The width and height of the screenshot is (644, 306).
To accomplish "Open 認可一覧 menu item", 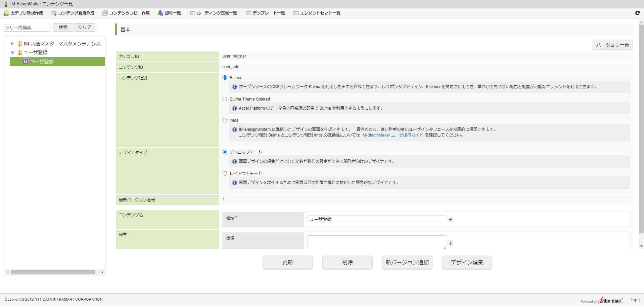I will coord(170,13).
